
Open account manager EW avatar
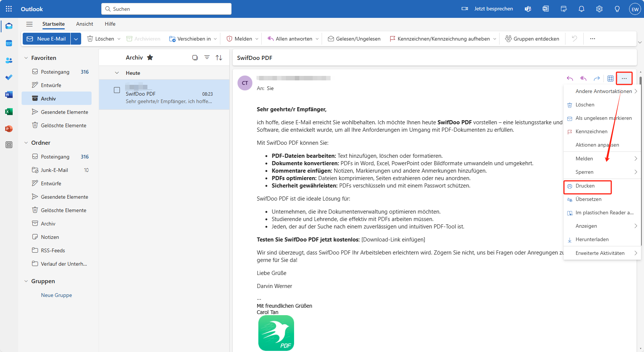635,9
